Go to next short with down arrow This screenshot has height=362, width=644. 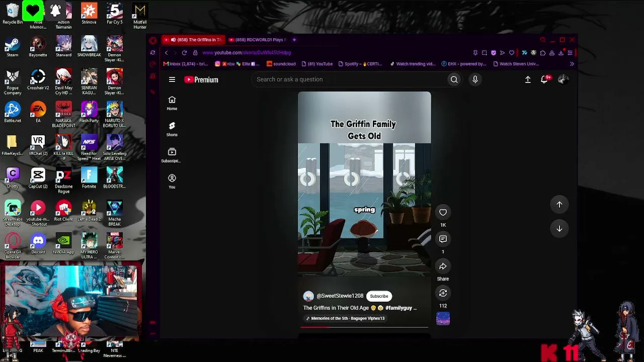click(x=559, y=229)
